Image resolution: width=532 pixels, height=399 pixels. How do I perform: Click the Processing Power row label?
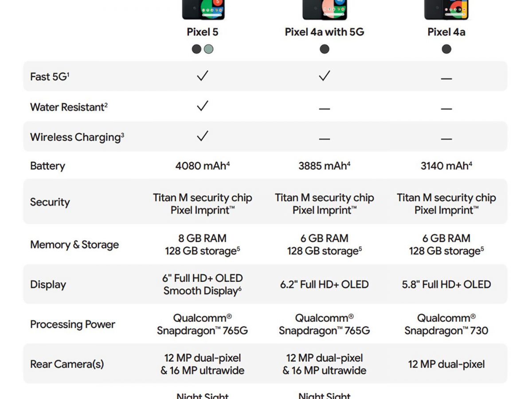point(73,325)
